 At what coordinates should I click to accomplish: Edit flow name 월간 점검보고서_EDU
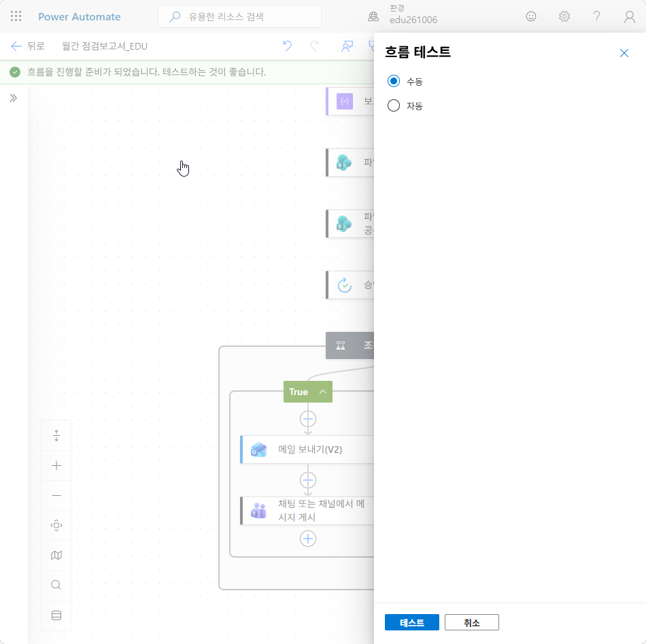(x=105, y=46)
